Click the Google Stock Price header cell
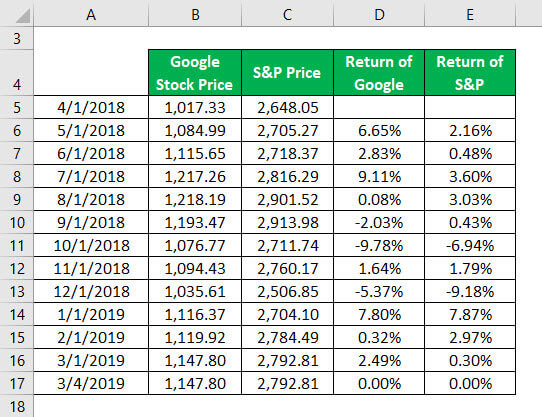The height and width of the screenshot is (417, 542). click(x=195, y=73)
